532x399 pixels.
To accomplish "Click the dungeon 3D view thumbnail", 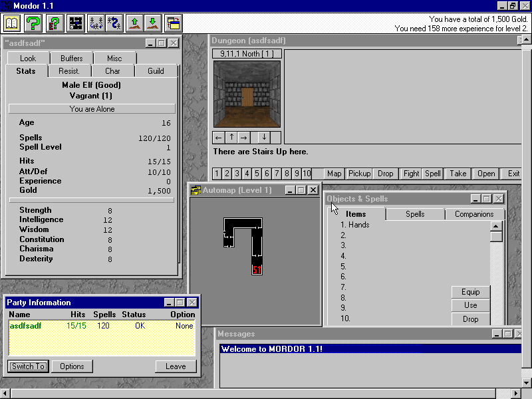I will click(247, 94).
